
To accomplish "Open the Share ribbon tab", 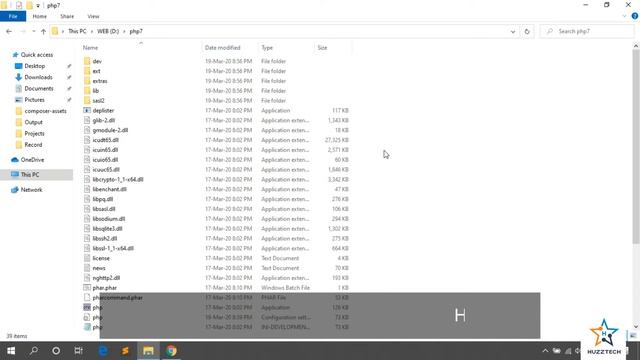I will [67, 16].
